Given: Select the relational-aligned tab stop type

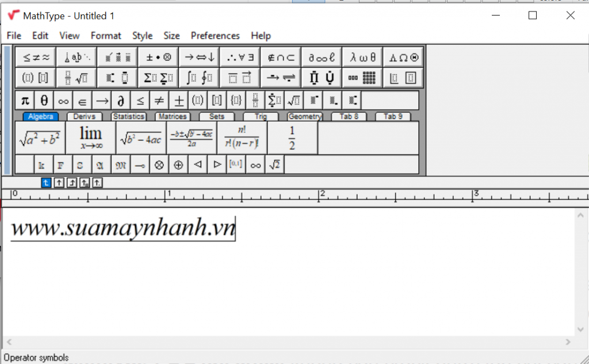Looking at the screenshot, I should 85,182.
